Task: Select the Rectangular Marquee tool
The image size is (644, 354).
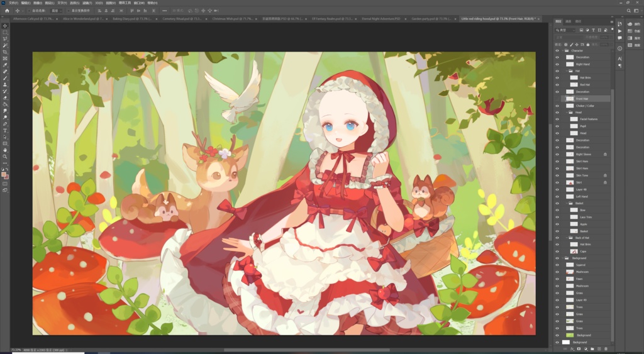Action: point(5,33)
